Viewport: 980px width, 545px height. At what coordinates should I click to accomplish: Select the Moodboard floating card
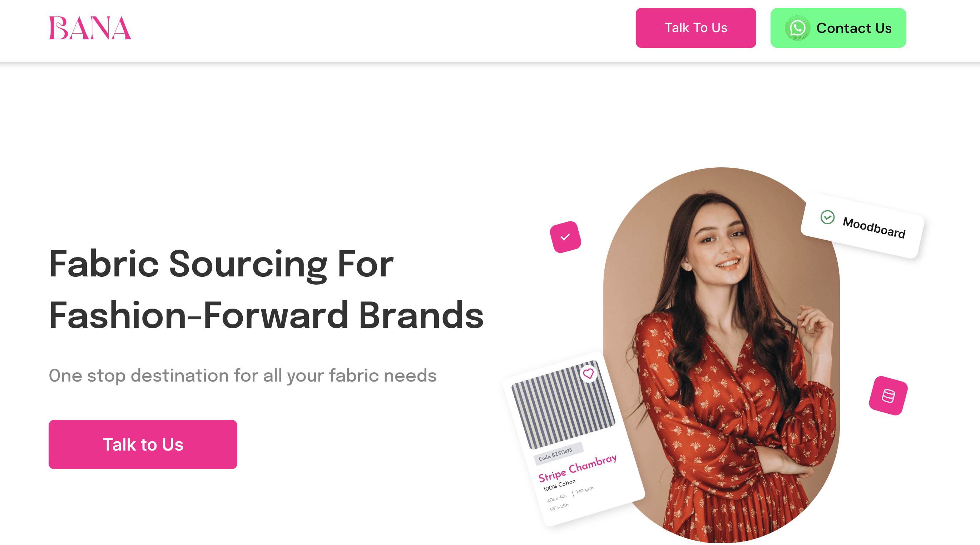(862, 226)
